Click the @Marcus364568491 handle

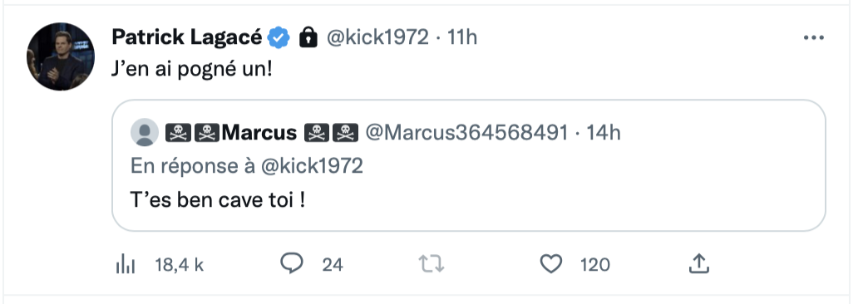click(466, 133)
